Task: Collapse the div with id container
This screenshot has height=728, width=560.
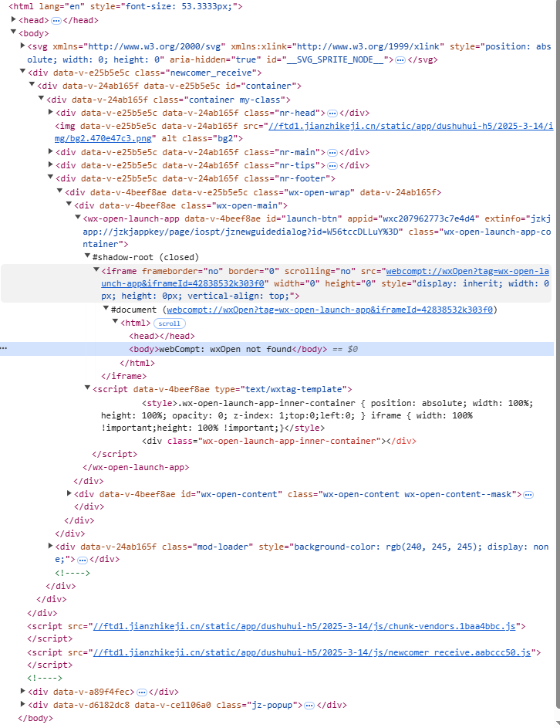Action: click(32, 84)
